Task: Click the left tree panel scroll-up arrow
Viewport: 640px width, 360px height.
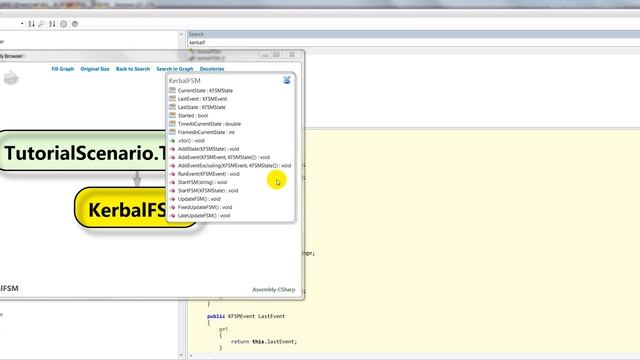Action: (181, 34)
